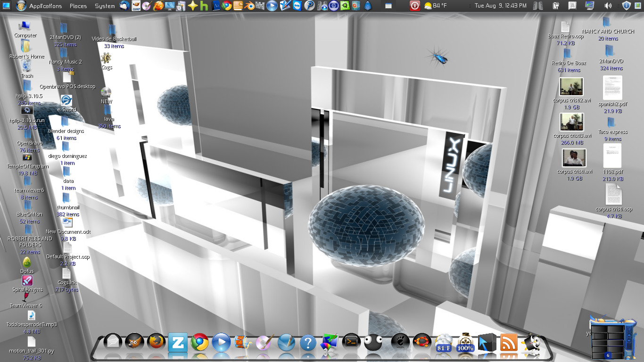Select the Cogs desktop icon
Screen dimensions: 644x362
pos(107,61)
